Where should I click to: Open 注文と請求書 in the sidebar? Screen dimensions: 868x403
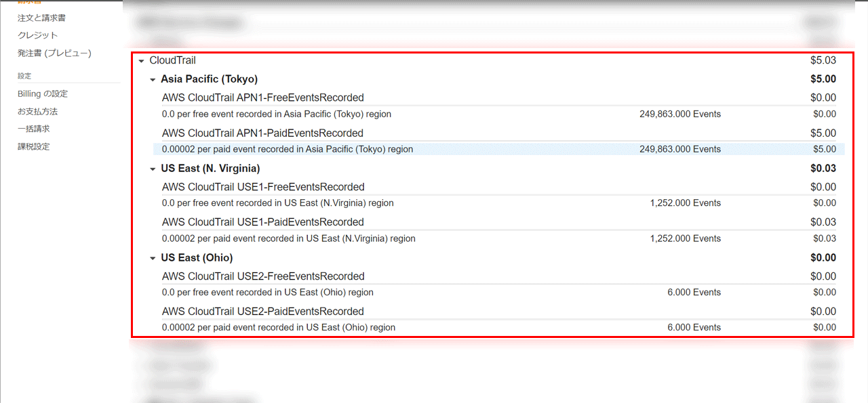point(41,18)
